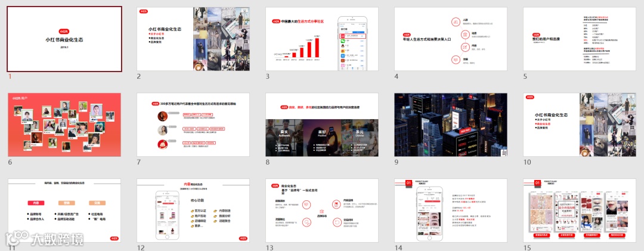Select slide 15 four posts thumbnail
644x251 pixels.
pos(580,210)
